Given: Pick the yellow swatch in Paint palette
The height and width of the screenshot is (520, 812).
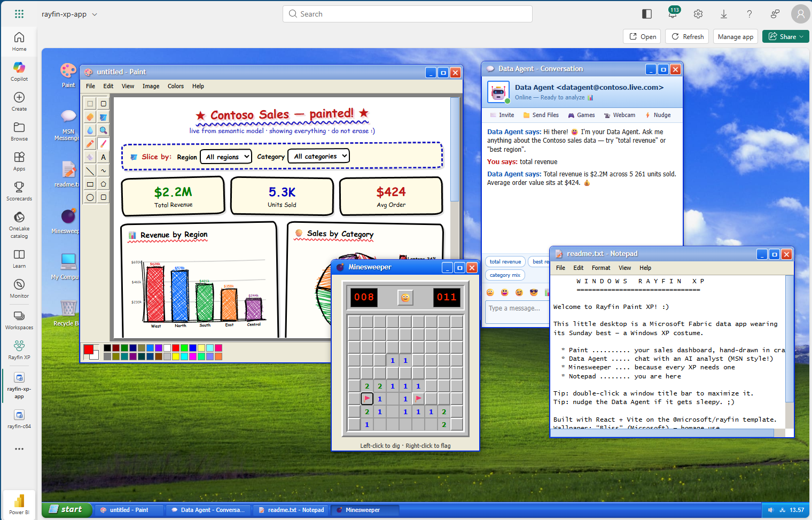Looking at the screenshot, I should click(x=176, y=356).
